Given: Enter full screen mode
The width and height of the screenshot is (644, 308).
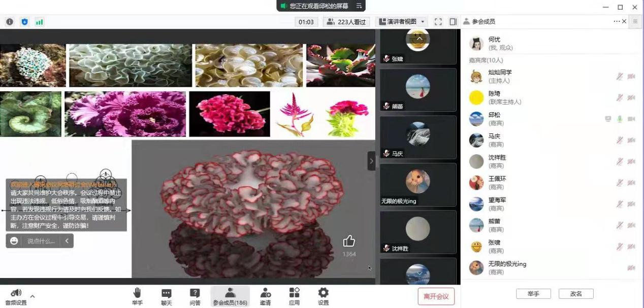Looking at the screenshot, I should pyautogui.click(x=438, y=22).
